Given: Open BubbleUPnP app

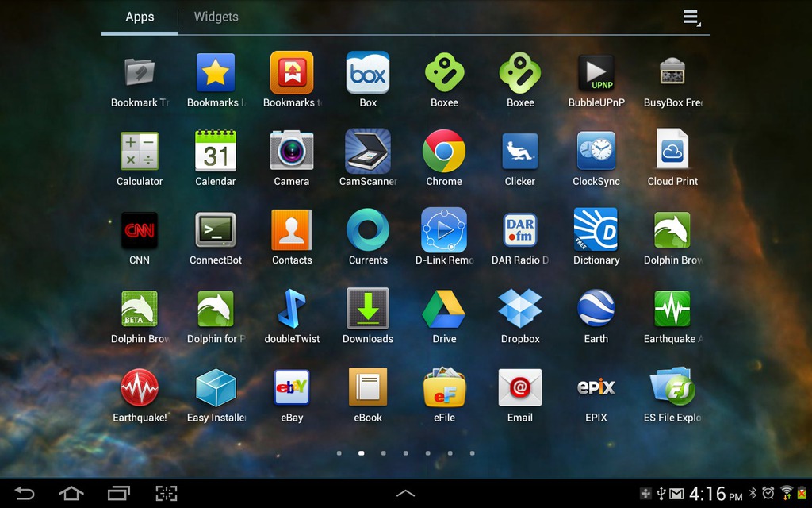Looking at the screenshot, I should click(x=596, y=72).
